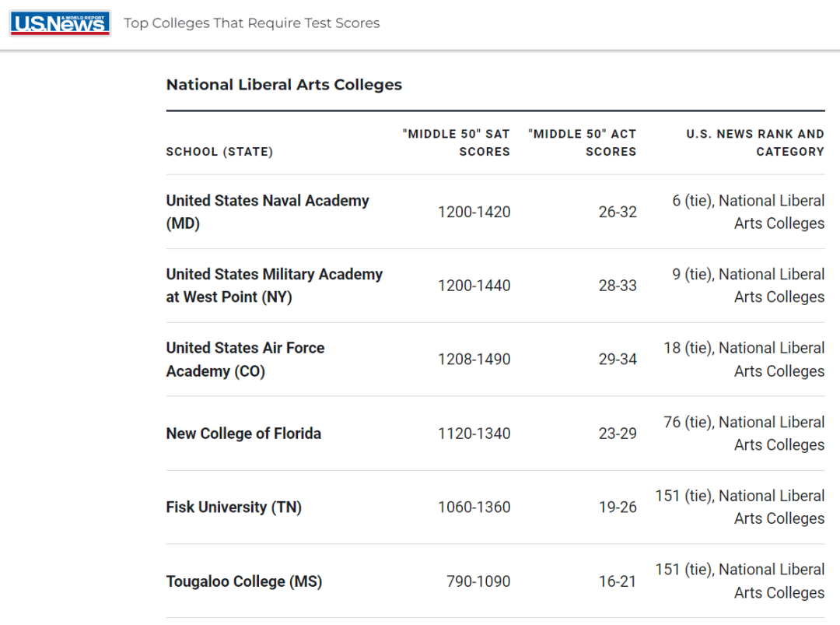Click the 'National Liberal Arts Colleges' heading

point(284,85)
